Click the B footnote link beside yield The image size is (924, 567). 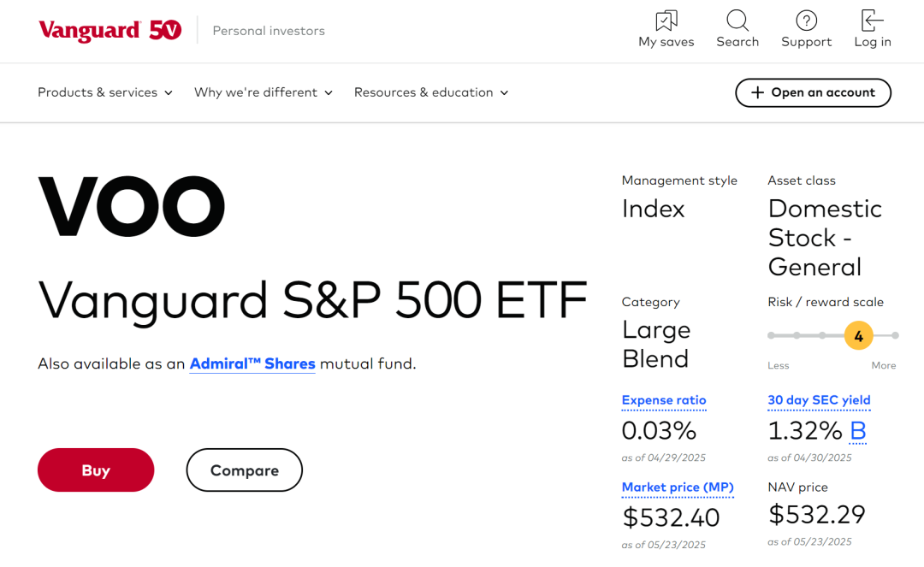pos(858,430)
